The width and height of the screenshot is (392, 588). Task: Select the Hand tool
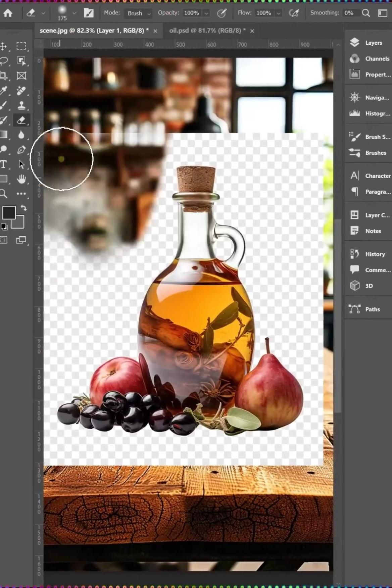[x=21, y=179]
